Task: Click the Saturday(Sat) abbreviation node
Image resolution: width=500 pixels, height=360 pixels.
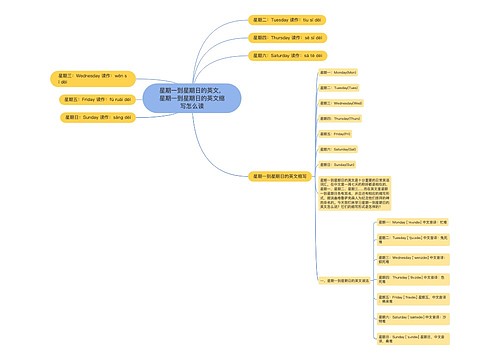Action: (338, 149)
